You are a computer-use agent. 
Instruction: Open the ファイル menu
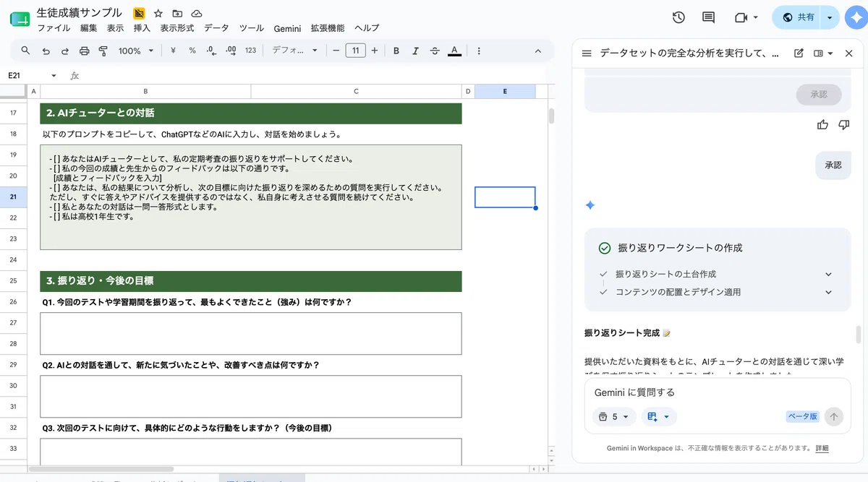[x=54, y=28]
